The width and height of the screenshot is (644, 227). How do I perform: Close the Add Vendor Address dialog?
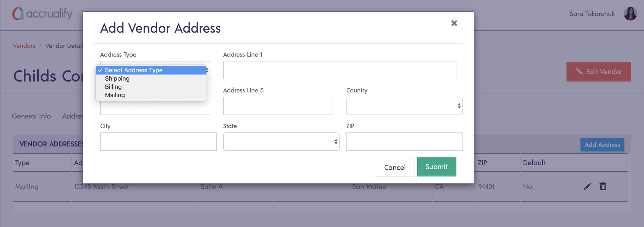tap(454, 23)
